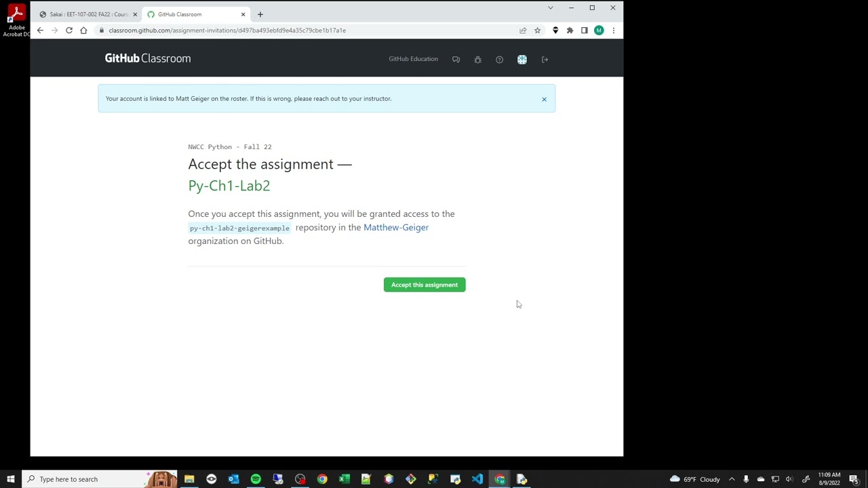The image size is (868, 488).
Task: Click the Accept this assignment button
Action: tap(425, 285)
